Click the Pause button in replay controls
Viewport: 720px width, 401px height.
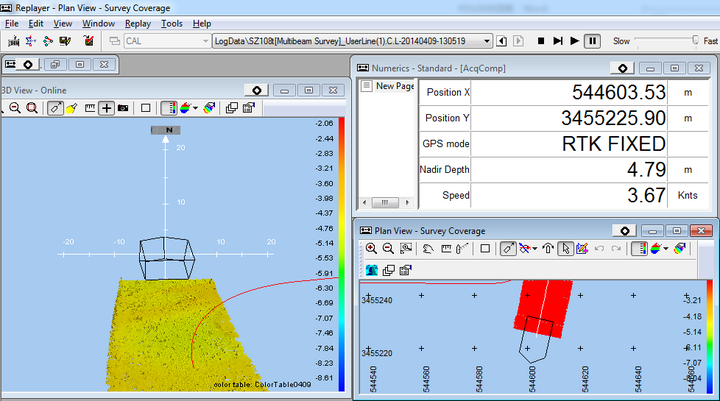tap(592, 41)
